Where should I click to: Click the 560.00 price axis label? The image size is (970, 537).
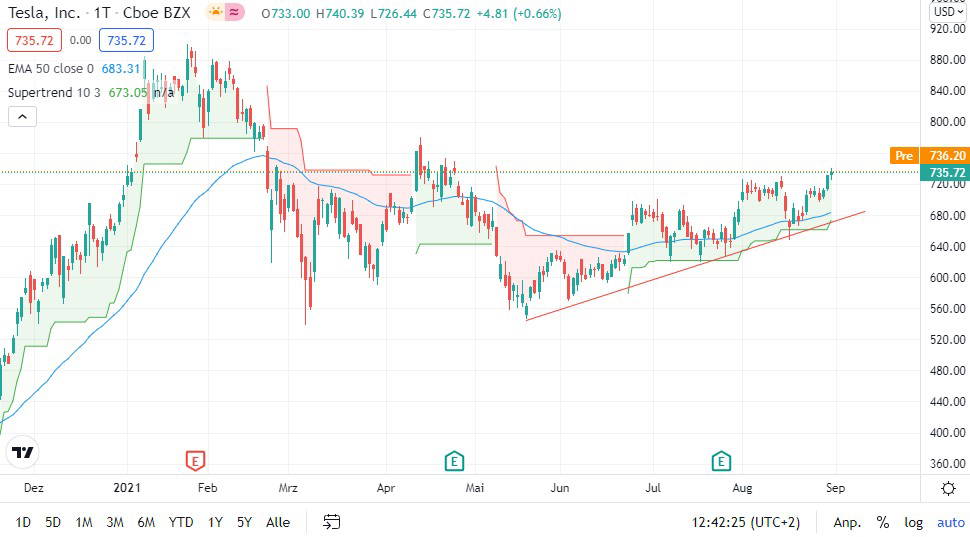[x=947, y=308]
